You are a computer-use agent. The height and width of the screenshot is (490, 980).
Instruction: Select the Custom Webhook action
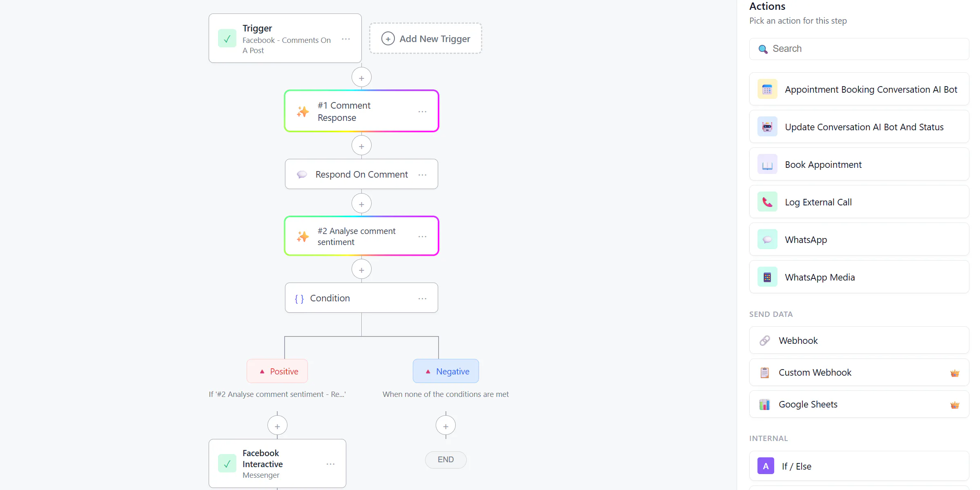(x=859, y=372)
